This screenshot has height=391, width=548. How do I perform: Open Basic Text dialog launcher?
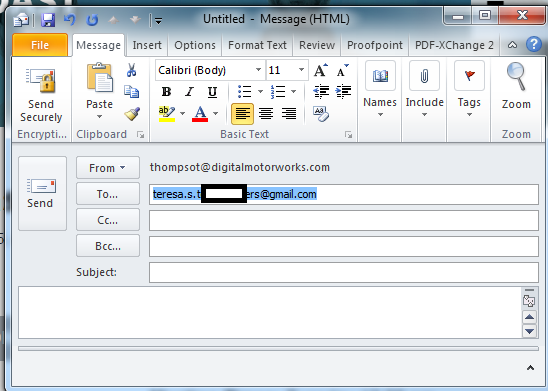[x=348, y=135]
